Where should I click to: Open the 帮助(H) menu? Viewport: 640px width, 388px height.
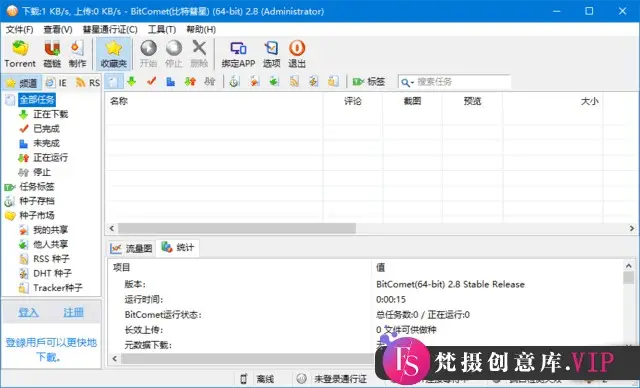pyautogui.click(x=201, y=29)
